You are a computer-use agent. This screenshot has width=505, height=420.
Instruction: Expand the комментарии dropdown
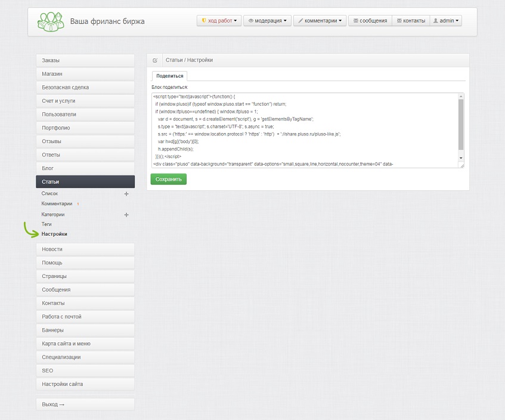coord(320,21)
